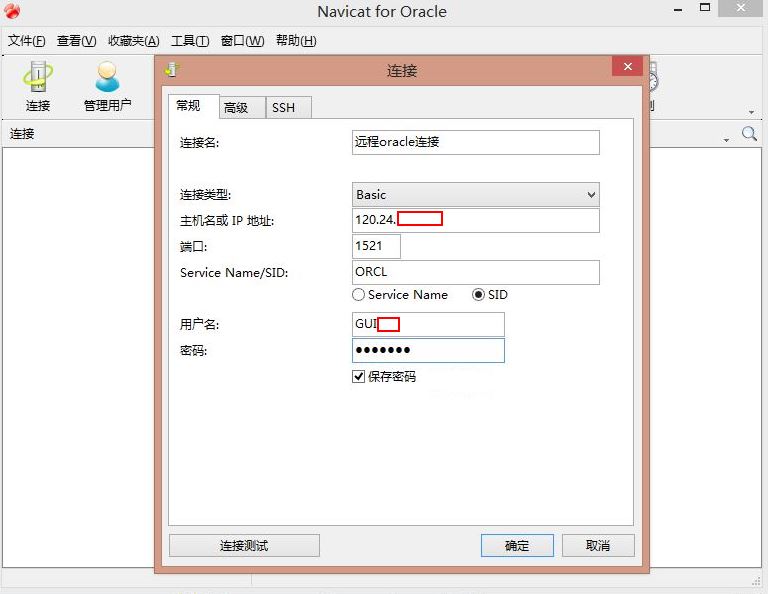
Task: Click the 密码 password field
Action: [x=428, y=351]
